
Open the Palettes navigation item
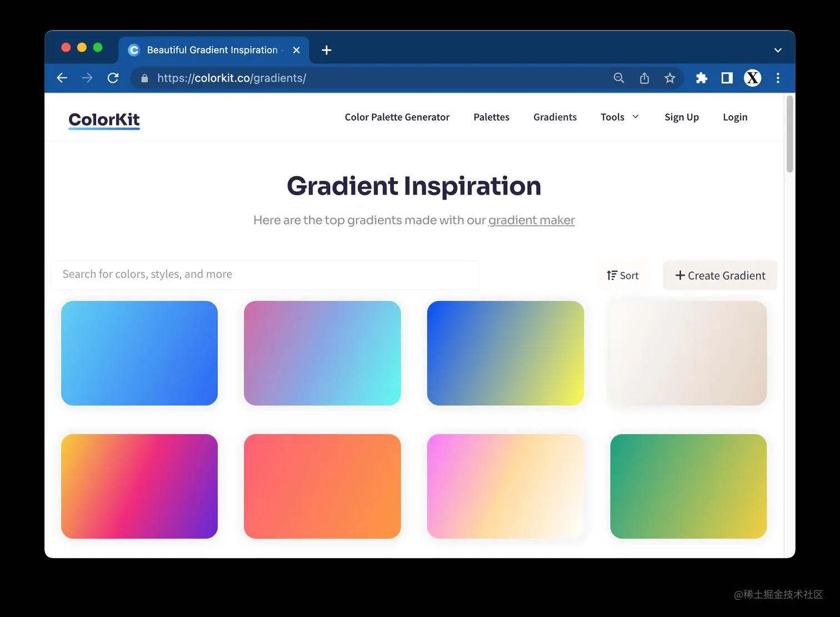pos(491,117)
